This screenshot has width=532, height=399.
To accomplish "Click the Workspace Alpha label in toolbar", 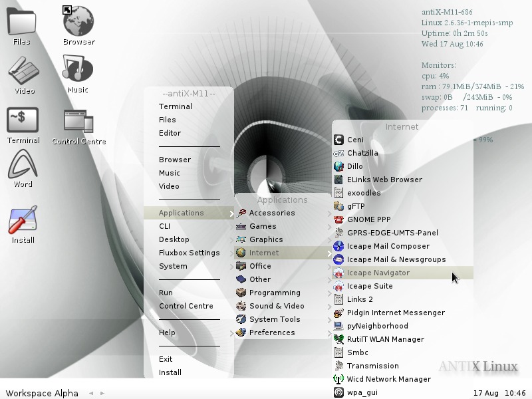I will [x=42, y=393].
